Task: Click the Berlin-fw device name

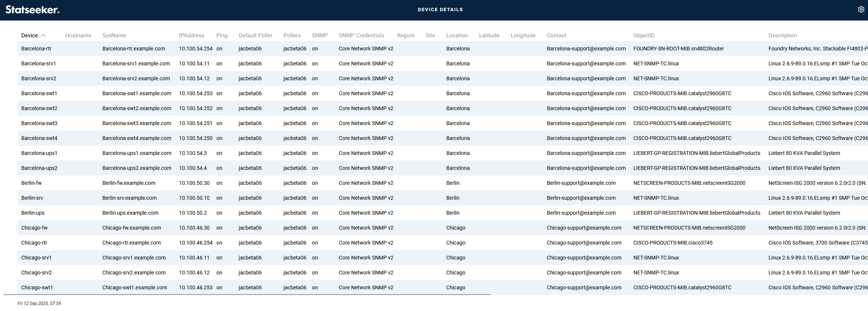Action: pyautogui.click(x=31, y=183)
